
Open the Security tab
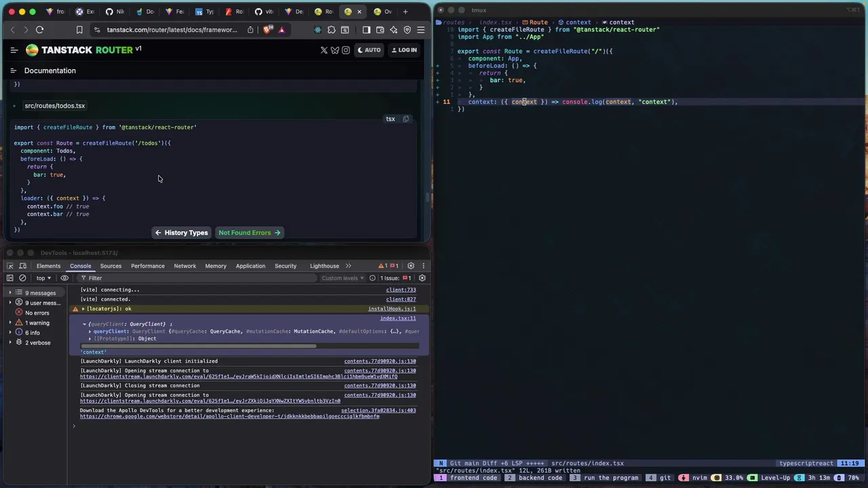point(285,266)
